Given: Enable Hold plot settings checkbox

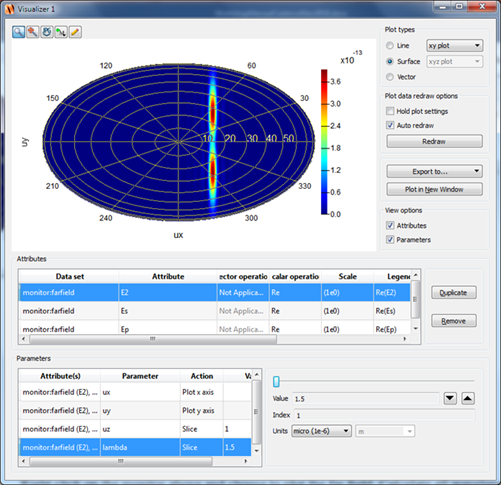Looking at the screenshot, I should 390,111.
